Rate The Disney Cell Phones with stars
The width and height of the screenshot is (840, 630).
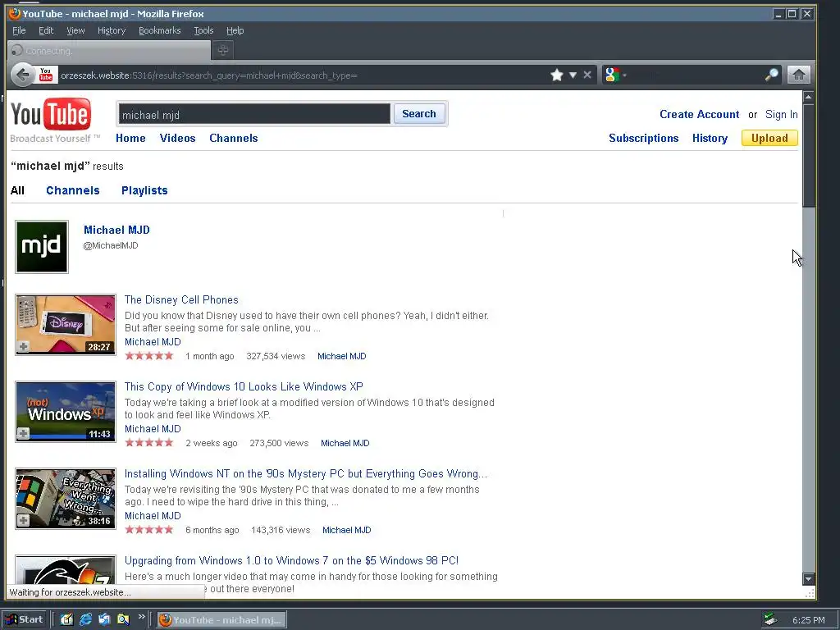[x=149, y=356]
